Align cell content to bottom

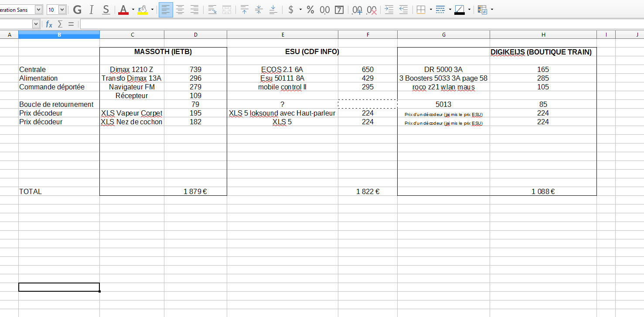273,10
